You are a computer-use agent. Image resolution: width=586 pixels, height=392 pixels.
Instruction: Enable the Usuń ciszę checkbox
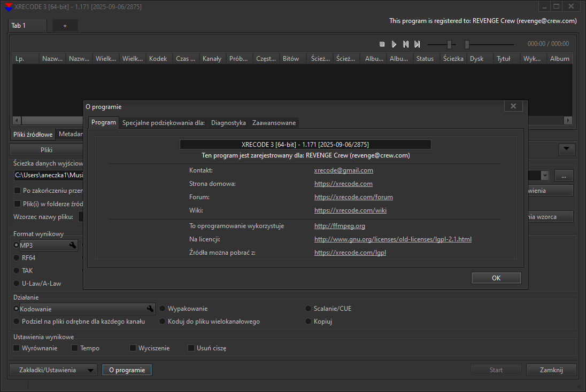click(191, 348)
